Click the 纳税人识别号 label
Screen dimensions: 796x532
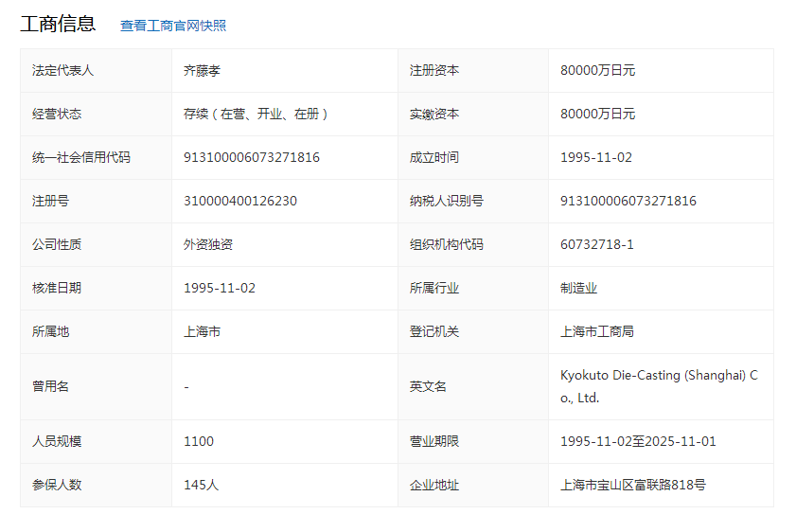pyautogui.click(x=447, y=201)
